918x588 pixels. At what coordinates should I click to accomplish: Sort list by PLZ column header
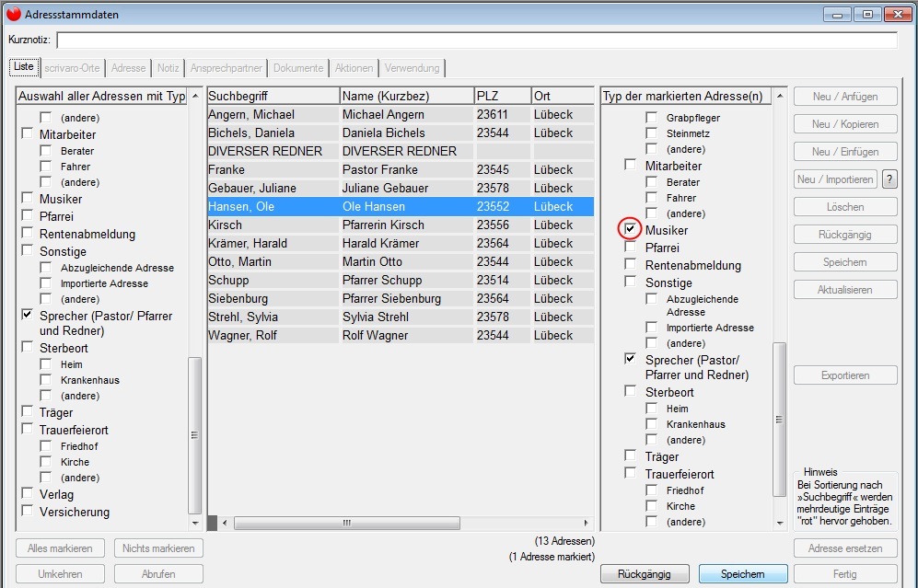click(503, 96)
